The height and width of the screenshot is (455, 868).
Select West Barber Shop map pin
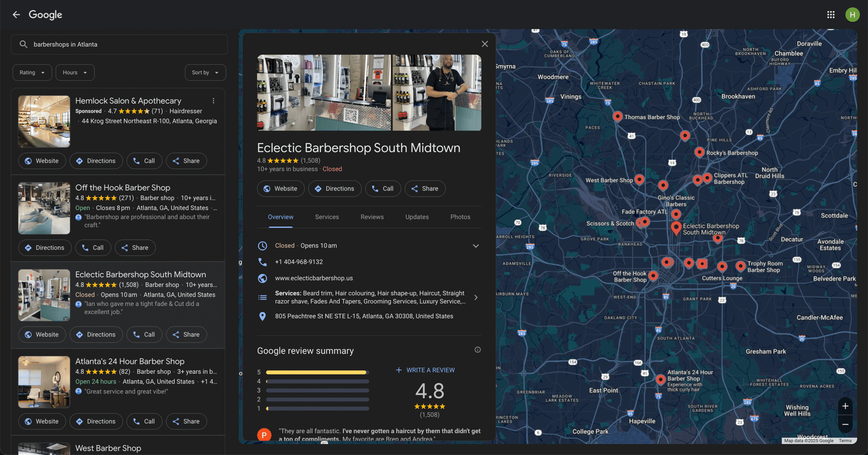coord(640,179)
